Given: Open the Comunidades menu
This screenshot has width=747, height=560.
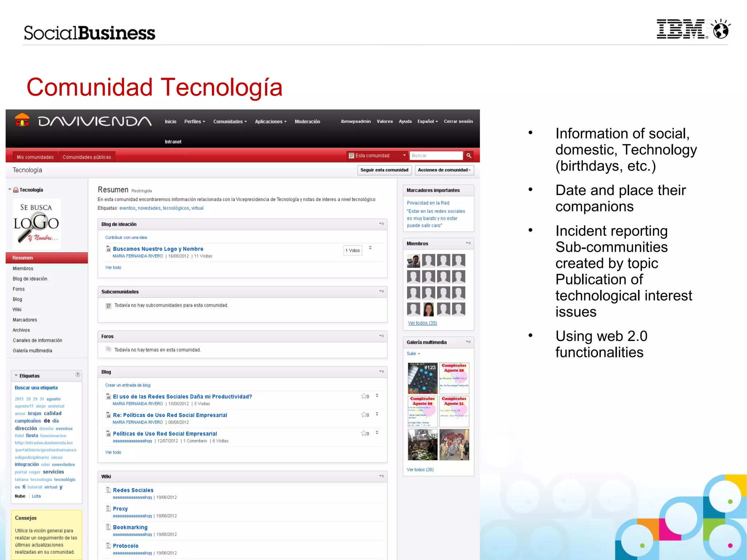Looking at the screenshot, I should tap(230, 122).
